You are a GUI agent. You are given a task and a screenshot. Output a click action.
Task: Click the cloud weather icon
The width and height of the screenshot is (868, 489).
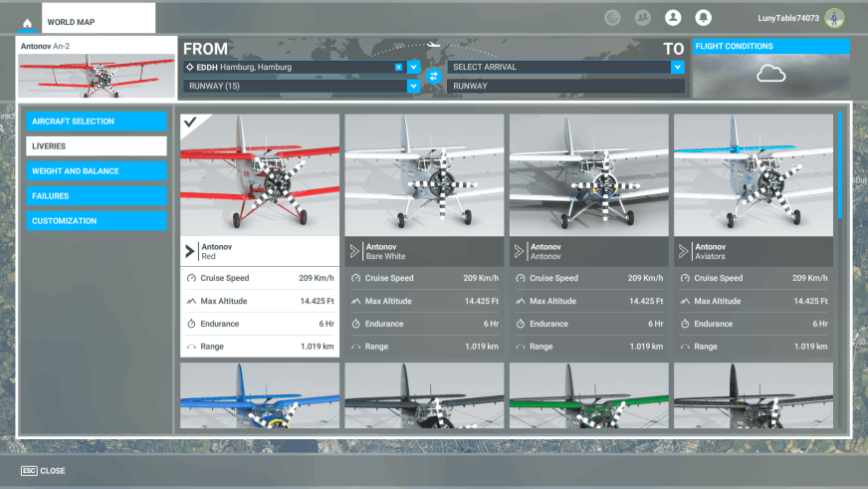tap(770, 74)
